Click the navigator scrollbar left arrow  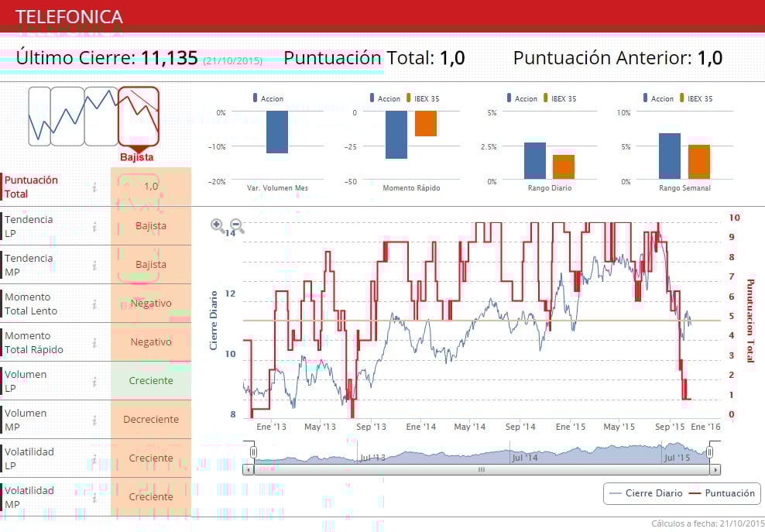(249, 470)
